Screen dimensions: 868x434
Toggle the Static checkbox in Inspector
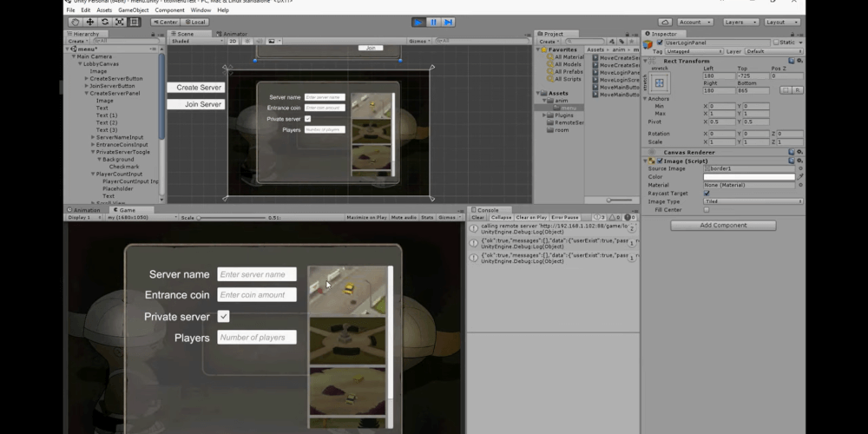pyautogui.click(x=777, y=43)
